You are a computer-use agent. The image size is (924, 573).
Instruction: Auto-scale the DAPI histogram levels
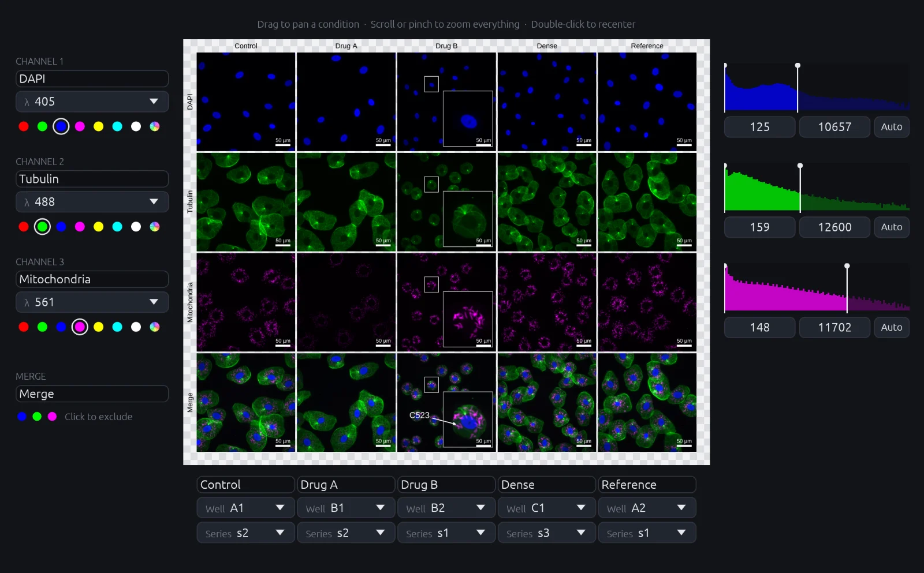(892, 127)
